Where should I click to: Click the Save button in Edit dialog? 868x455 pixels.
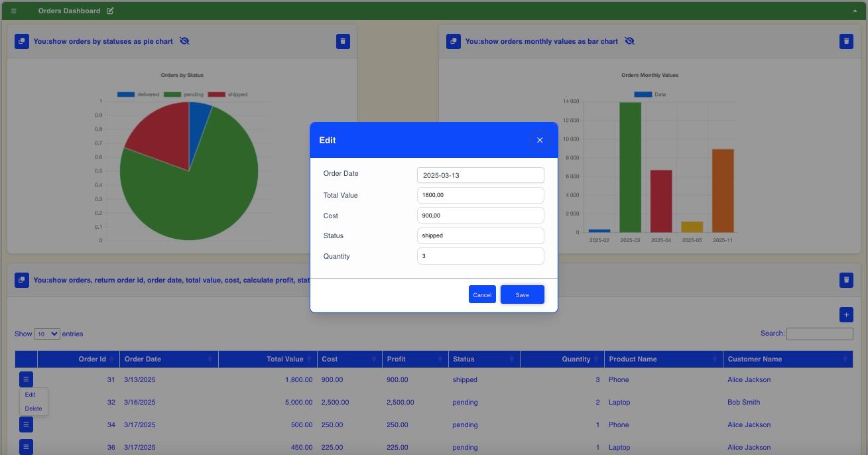coord(522,294)
